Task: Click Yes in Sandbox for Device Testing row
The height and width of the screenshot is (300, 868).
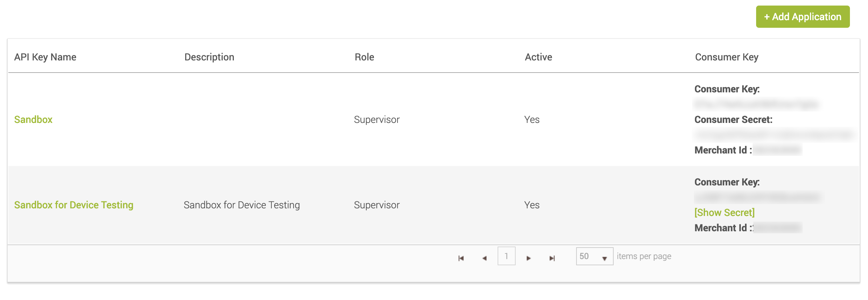Action: point(532,205)
